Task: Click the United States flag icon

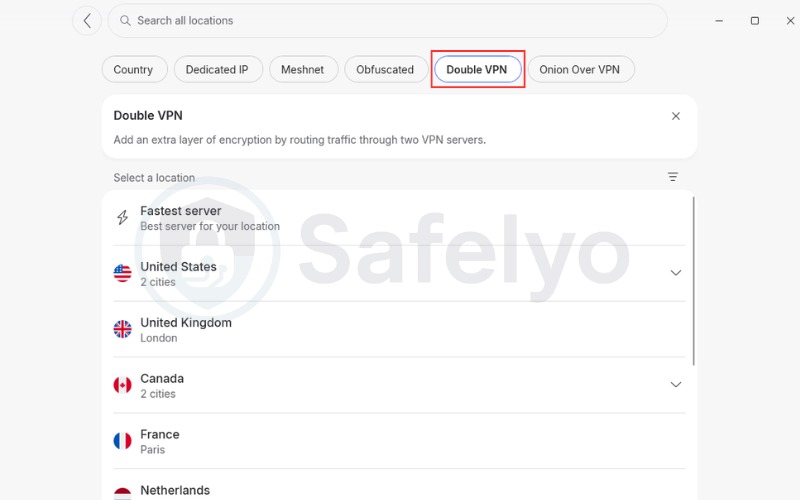Action: coord(122,273)
